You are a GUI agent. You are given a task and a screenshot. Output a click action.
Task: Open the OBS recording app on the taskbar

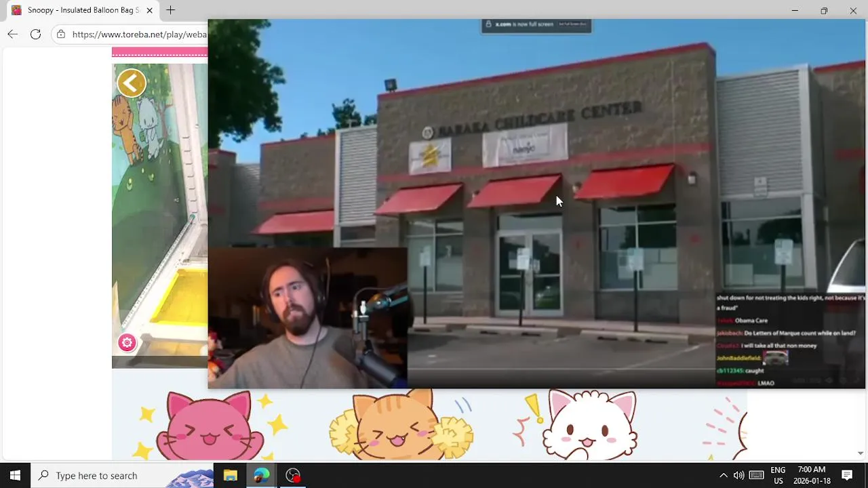[x=293, y=475]
